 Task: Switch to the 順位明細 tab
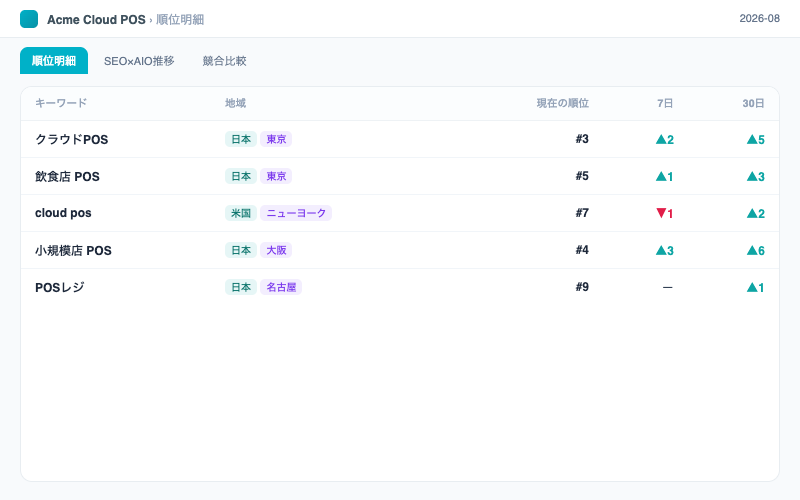pos(54,61)
